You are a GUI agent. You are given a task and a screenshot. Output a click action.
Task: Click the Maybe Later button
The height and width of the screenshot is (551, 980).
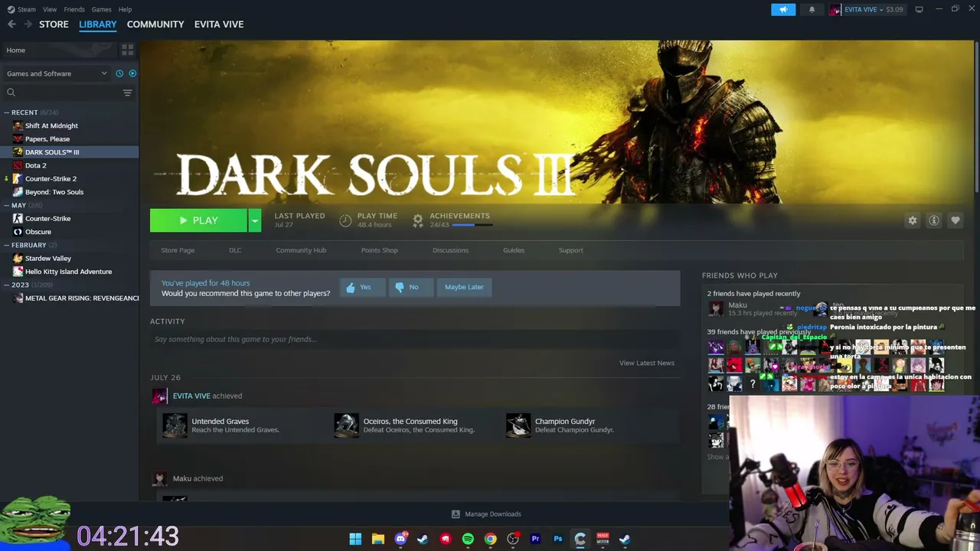point(464,287)
